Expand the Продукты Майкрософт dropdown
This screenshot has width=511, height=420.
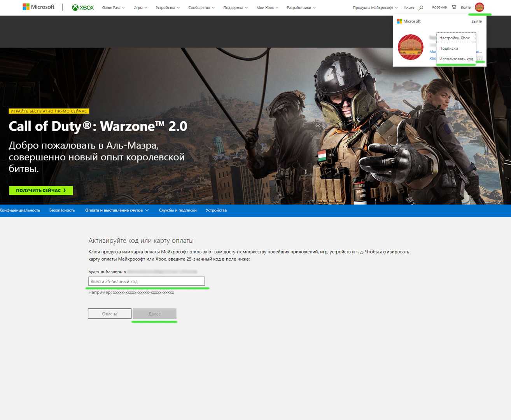[375, 8]
